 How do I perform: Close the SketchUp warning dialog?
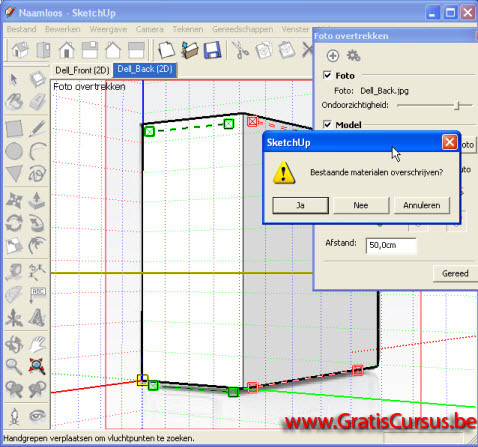tap(449, 143)
